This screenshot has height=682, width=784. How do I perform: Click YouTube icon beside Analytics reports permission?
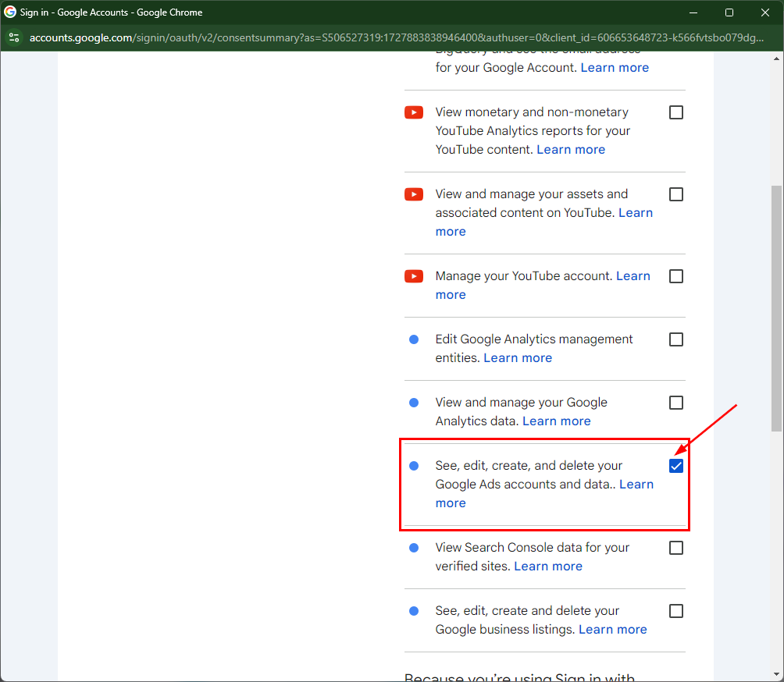(x=414, y=112)
